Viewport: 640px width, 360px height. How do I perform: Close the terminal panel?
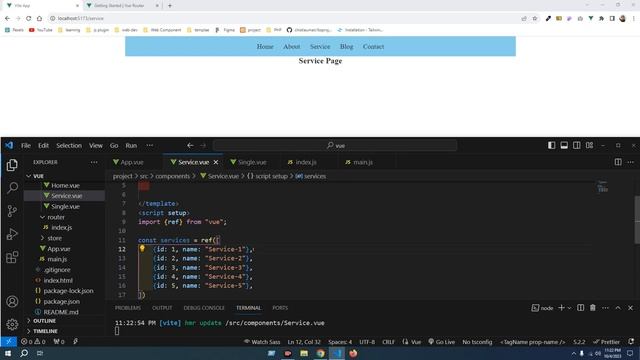(x=631, y=308)
